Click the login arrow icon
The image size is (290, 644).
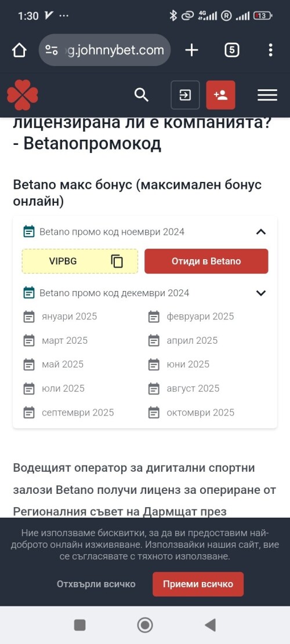(x=185, y=95)
